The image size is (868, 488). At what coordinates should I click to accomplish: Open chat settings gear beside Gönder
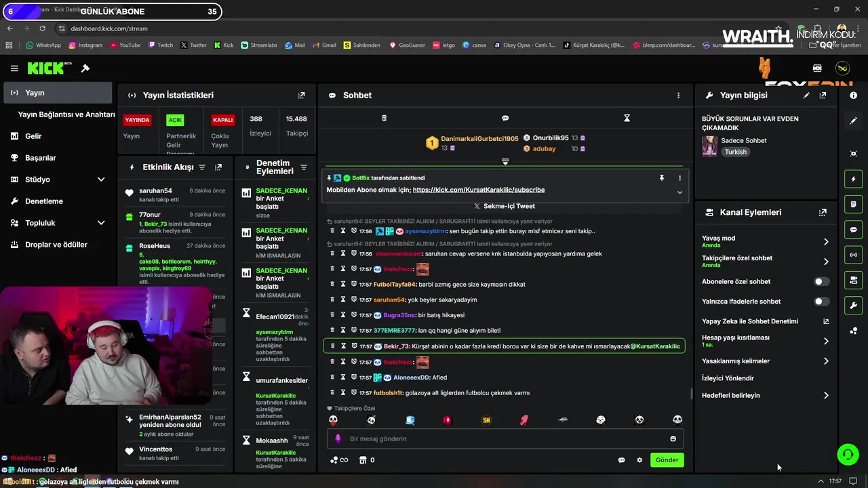click(639, 460)
